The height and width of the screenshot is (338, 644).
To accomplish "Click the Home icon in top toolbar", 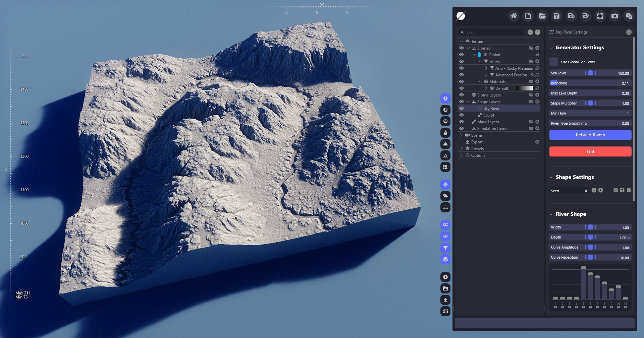I will [x=514, y=16].
